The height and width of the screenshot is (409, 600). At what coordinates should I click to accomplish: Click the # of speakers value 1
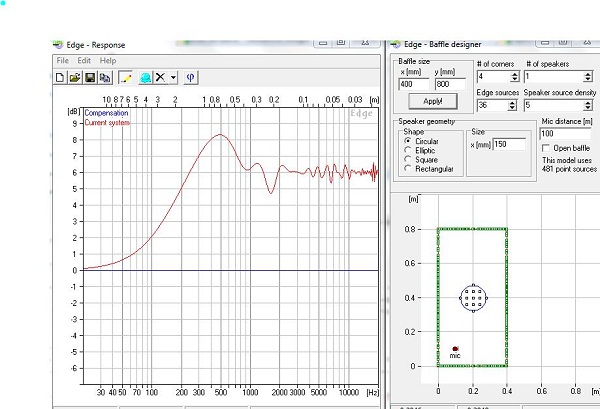[x=554, y=77]
